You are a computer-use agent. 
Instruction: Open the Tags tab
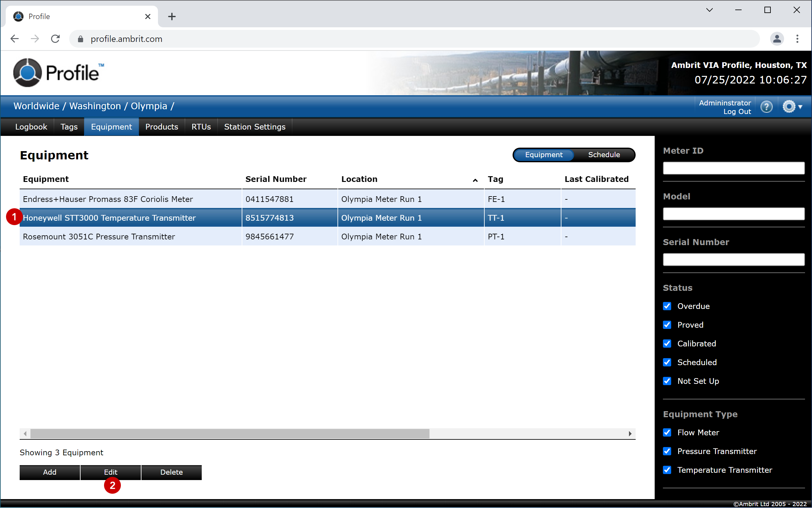coord(69,127)
